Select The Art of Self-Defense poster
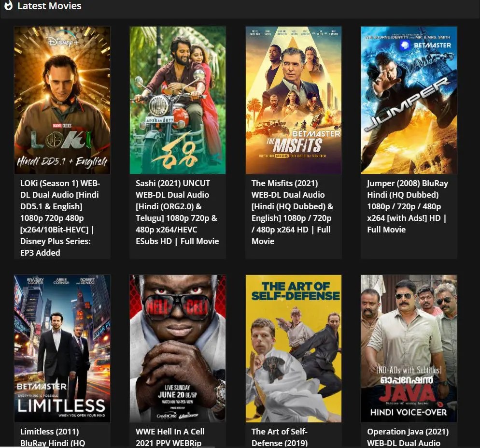 click(x=294, y=348)
